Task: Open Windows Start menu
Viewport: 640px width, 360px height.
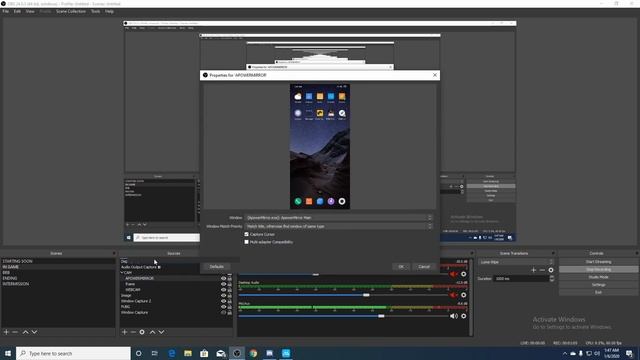Action: pyautogui.click(x=8, y=353)
